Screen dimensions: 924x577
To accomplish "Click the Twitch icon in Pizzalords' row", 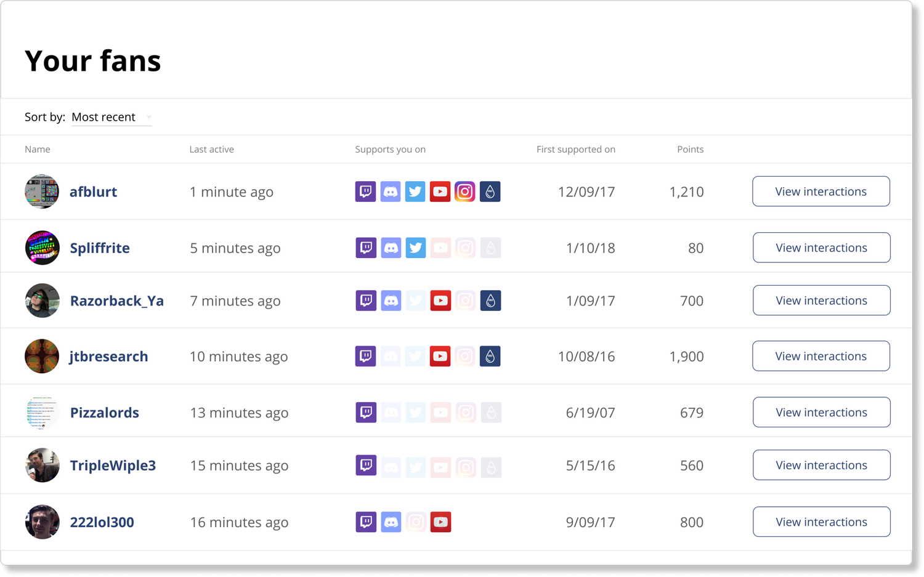I will click(x=366, y=412).
